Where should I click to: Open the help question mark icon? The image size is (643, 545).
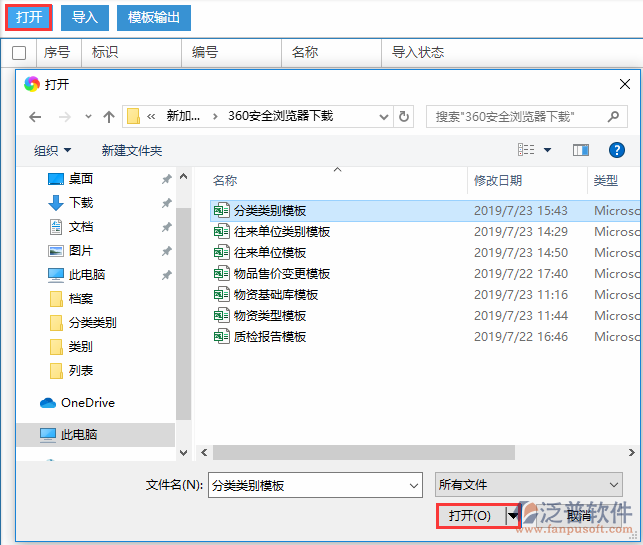tap(617, 150)
